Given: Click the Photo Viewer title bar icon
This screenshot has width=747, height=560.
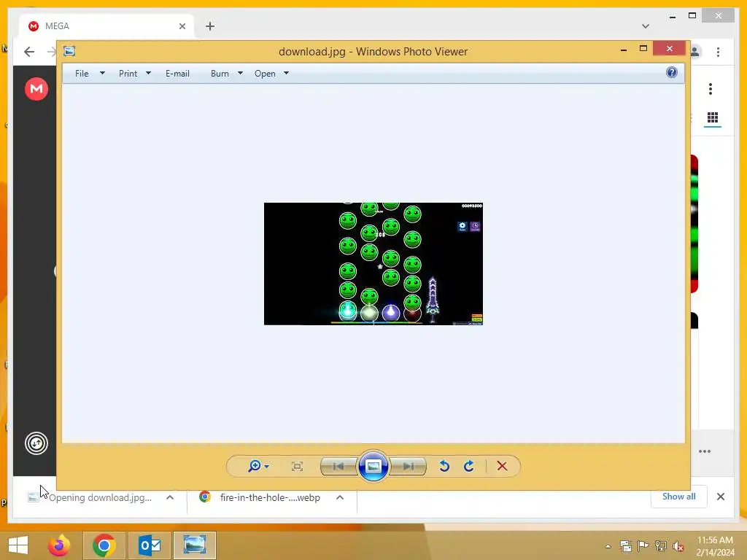Looking at the screenshot, I should pos(69,51).
